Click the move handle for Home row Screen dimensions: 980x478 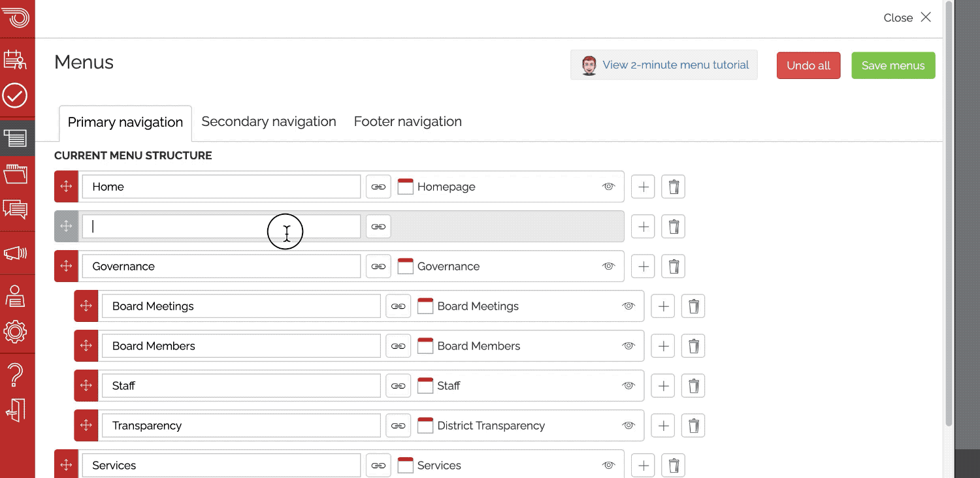pyautogui.click(x=66, y=187)
